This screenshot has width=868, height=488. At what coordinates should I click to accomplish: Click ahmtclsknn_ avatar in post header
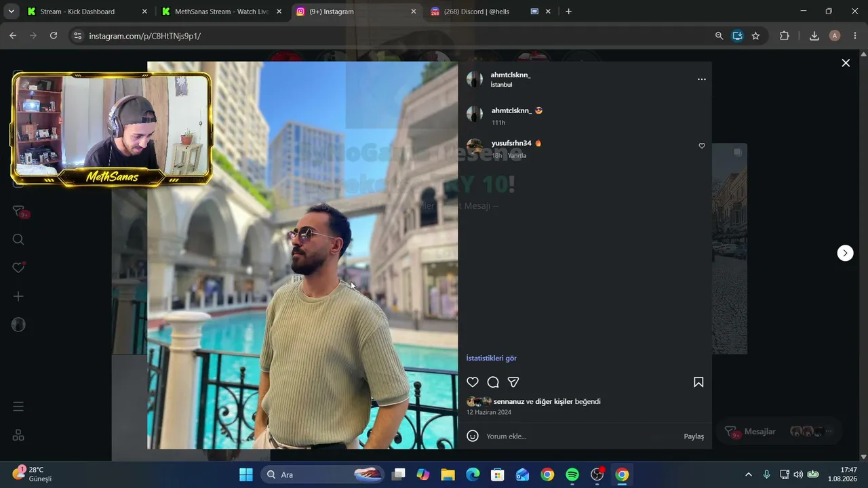[x=475, y=79]
